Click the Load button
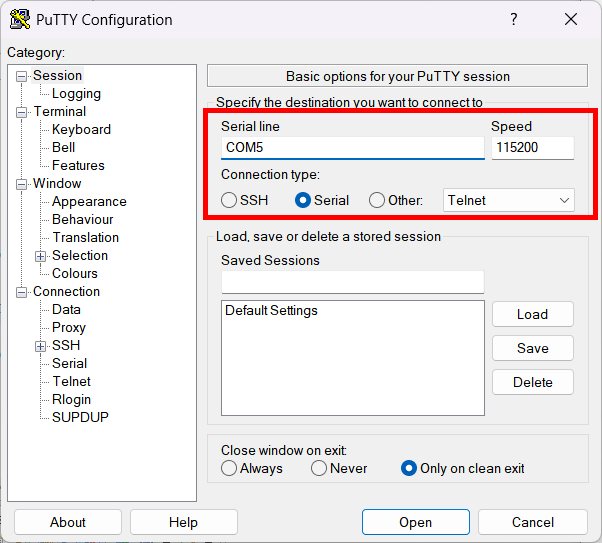 tap(533, 315)
